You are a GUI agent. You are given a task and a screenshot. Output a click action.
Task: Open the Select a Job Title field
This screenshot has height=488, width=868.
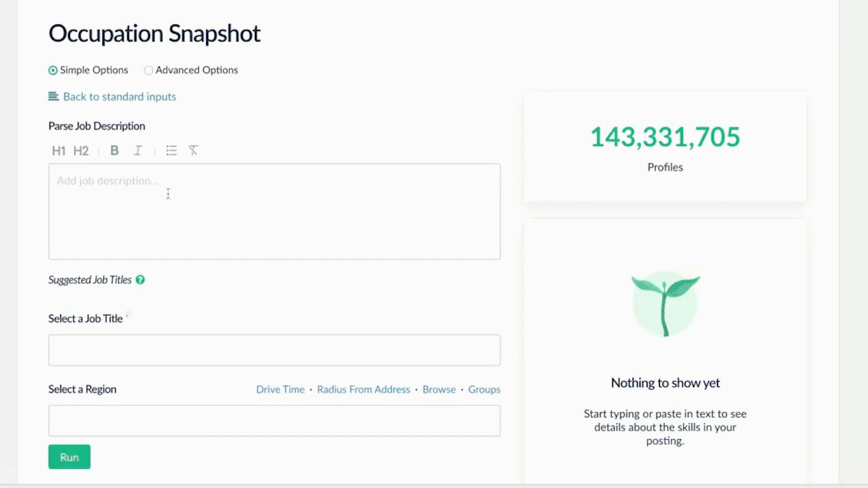click(274, 350)
